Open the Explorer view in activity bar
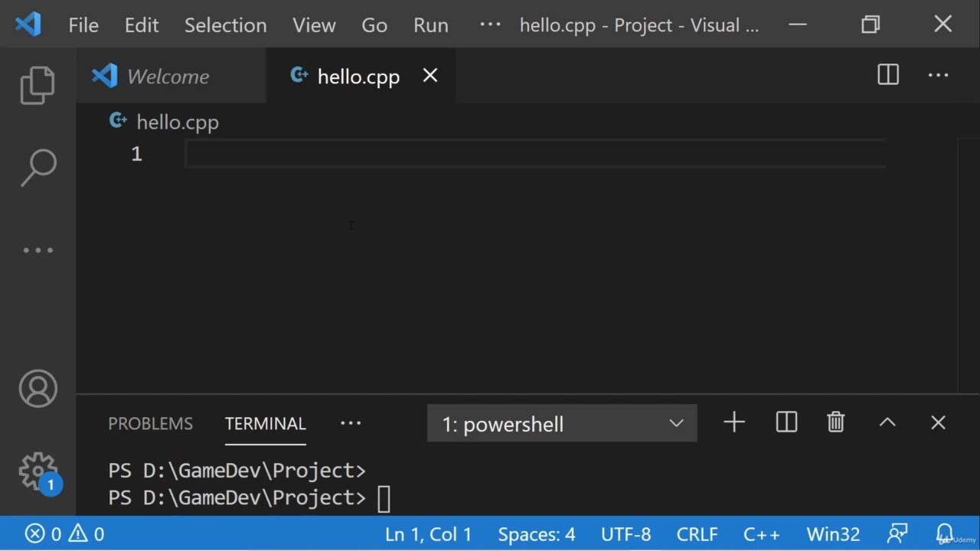 38,84
